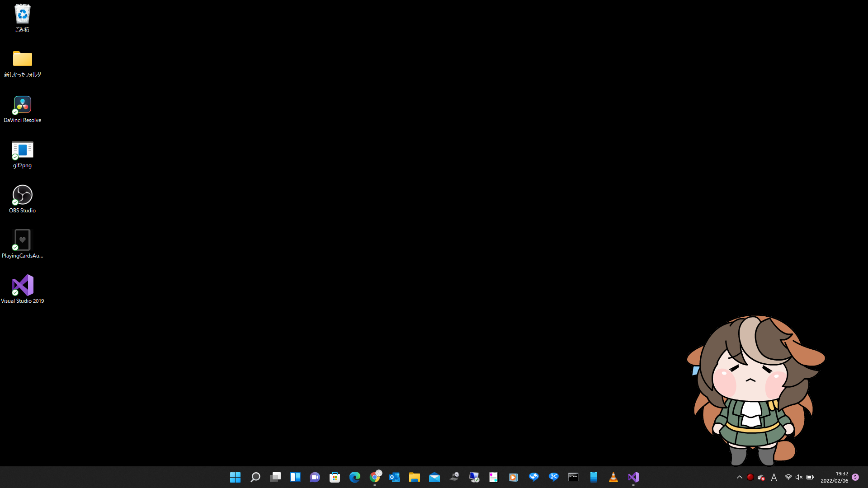Launch VLC media player from taskbar
Screen dimensions: 868x488
click(x=613, y=477)
